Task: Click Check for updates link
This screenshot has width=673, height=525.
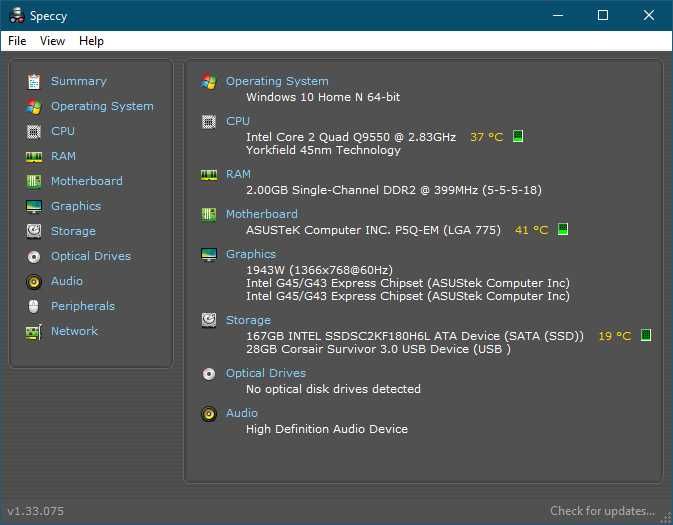Action: tap(603, 511)
